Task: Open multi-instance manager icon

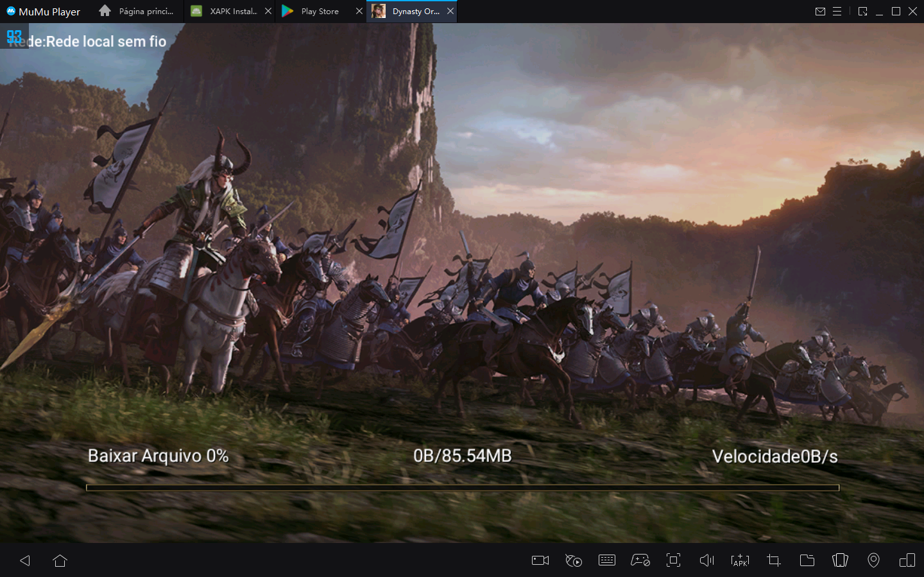Action: 907,560
